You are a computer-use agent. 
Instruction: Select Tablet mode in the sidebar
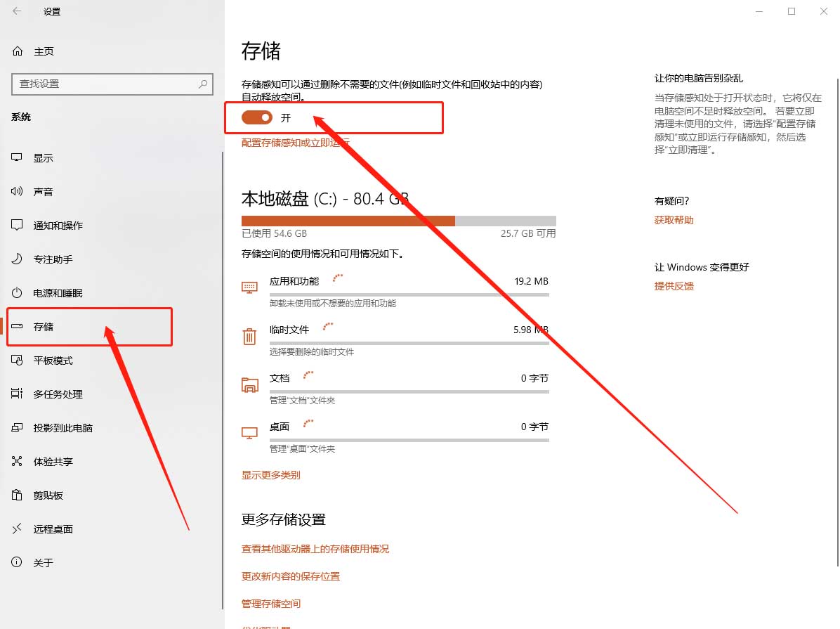53,361
